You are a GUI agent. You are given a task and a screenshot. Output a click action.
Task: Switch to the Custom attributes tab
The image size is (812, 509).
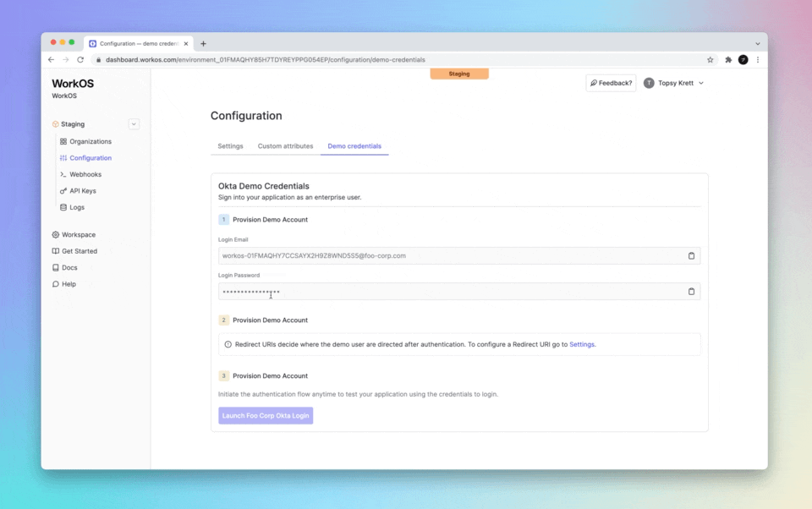point(285,146)
